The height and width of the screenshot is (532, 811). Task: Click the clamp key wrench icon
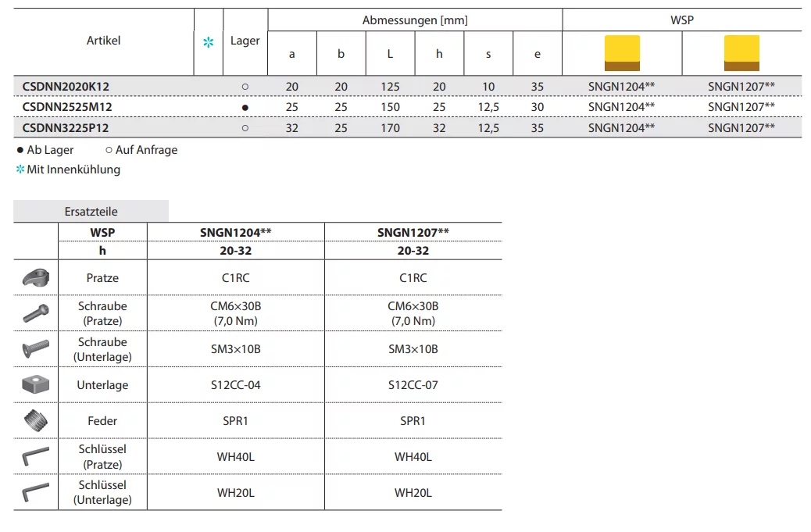pyautogui.click(x=36, y=456)
